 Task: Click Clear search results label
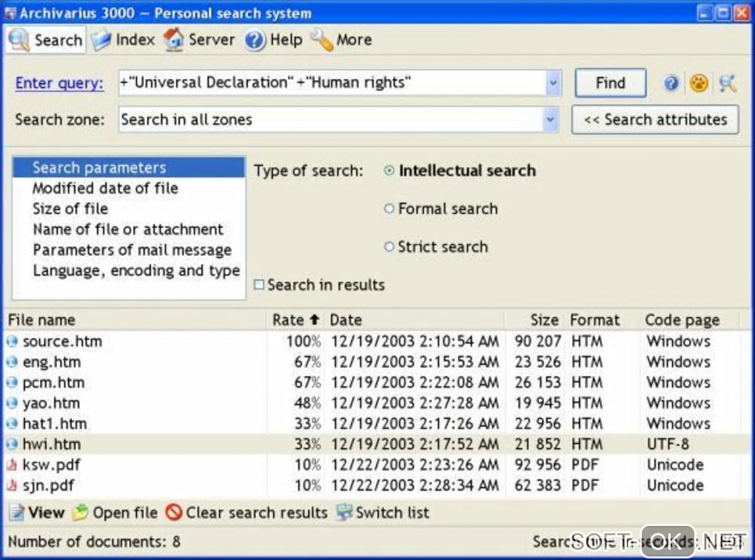click(x=257, y=513)
